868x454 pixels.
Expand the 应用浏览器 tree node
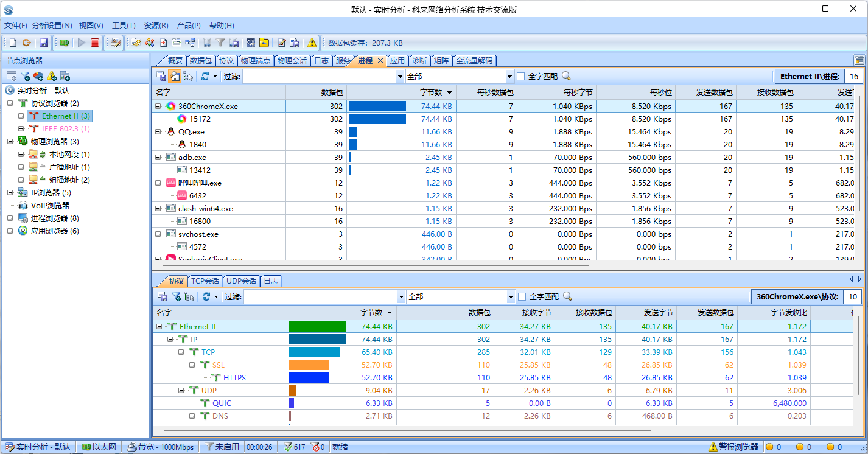10,231
